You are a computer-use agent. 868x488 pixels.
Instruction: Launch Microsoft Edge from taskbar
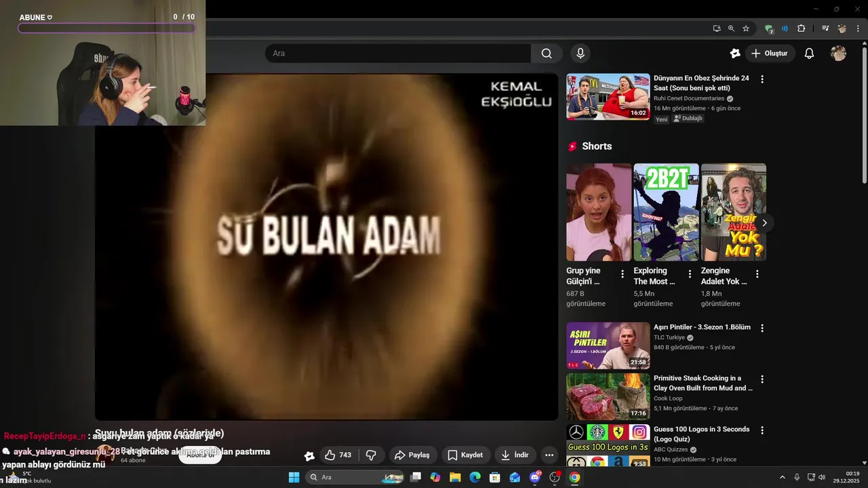pyautogui.click(x=475, y=477)
